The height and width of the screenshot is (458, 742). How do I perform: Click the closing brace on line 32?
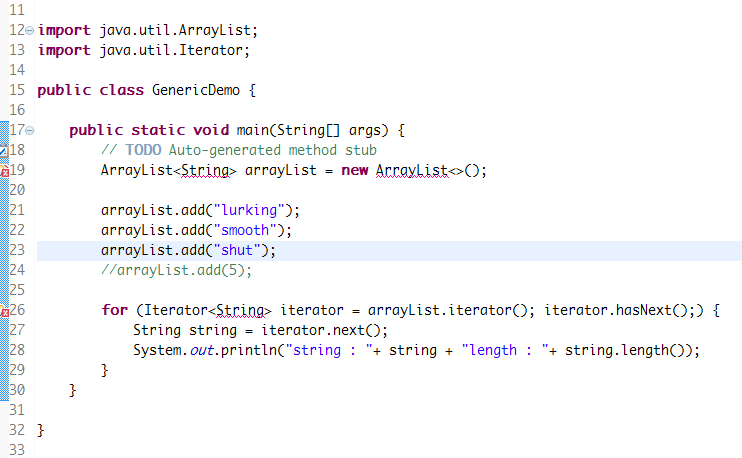point(41,430)
